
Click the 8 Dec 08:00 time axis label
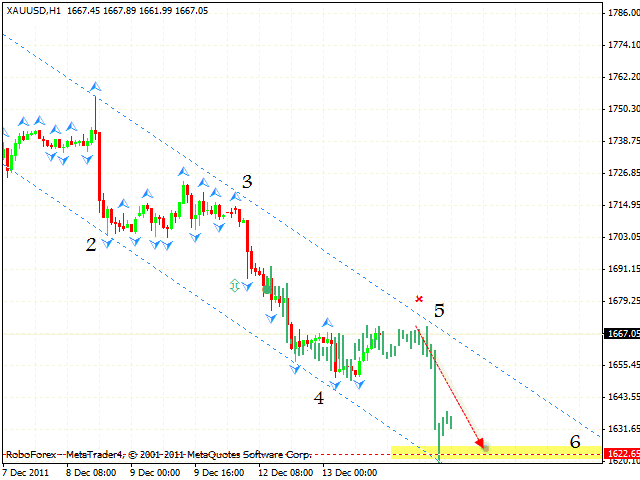91,473
